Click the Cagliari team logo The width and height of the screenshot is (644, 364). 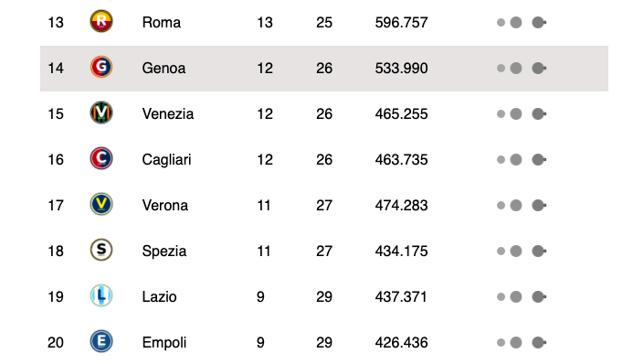coord(101,158)
